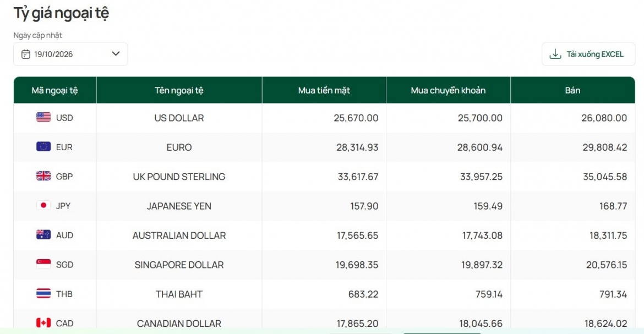The height and width of the screenshot is (334, 644).
Task: Click SGD cash buy rate 19,698.35
Action: (x=357, y=265)
